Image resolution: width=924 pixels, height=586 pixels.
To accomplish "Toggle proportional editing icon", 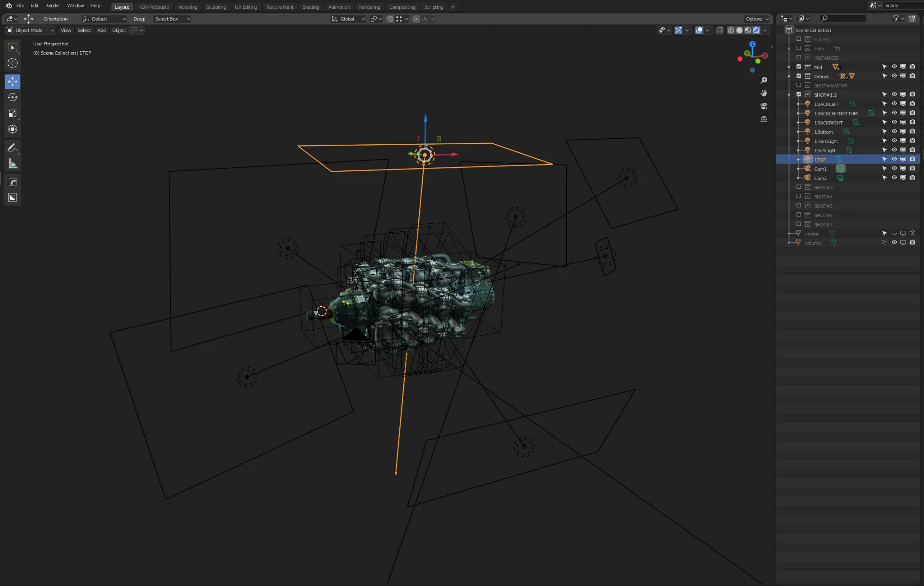I will (x=416, y=19).
